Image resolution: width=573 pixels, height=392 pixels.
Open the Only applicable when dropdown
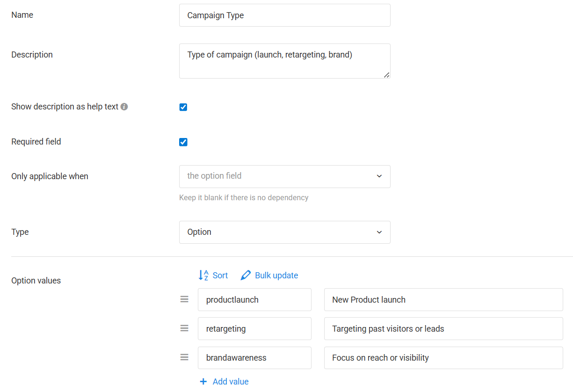(x=284, y=176)
